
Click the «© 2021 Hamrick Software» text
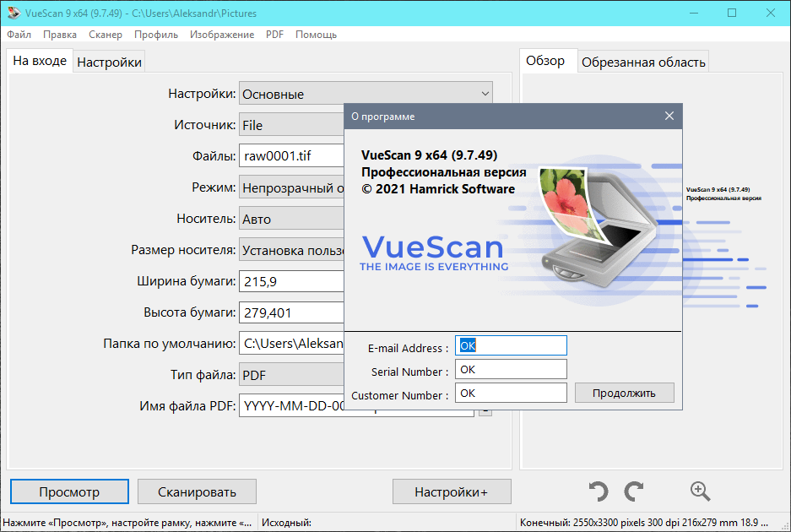point(438,189)
